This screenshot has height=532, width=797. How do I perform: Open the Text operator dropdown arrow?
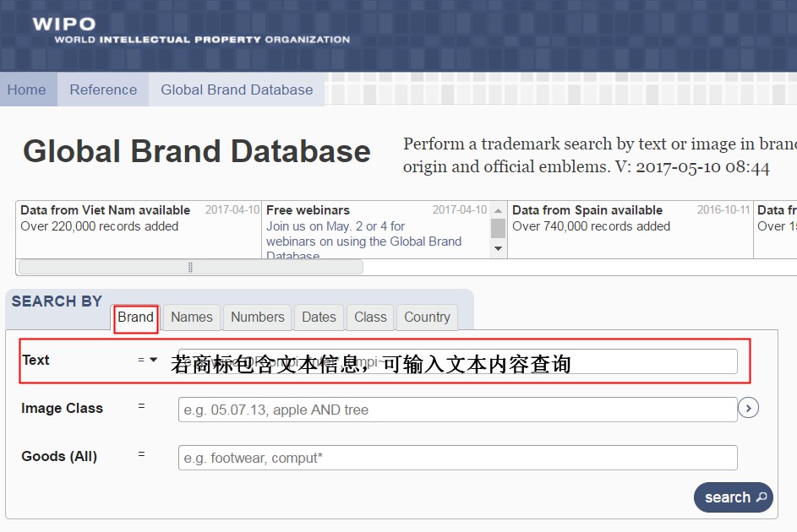[x=153, y=360]
